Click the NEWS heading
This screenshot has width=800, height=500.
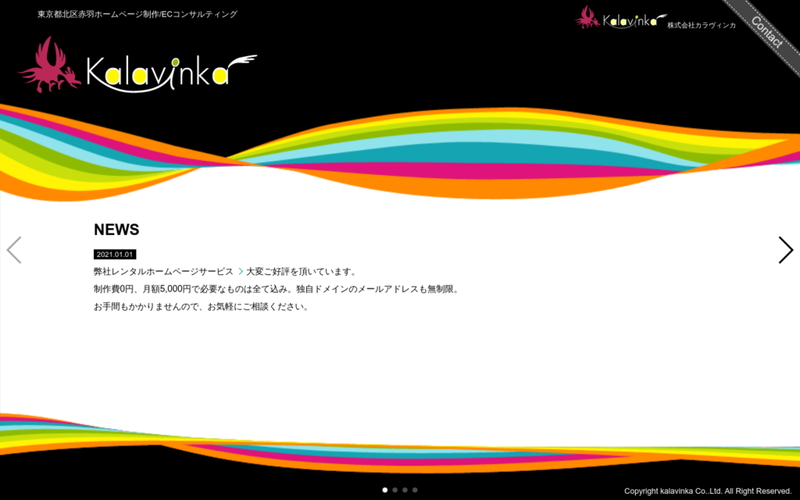click(116, 230)
